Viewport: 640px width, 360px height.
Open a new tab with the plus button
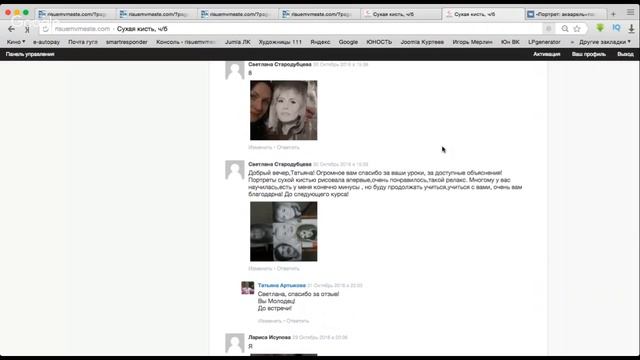[613, 14]
